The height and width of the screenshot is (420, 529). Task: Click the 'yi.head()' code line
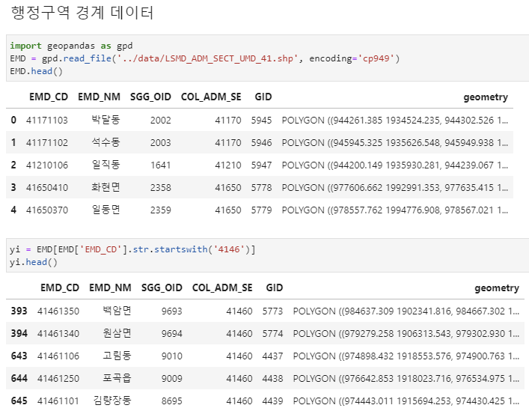point(34,262)
